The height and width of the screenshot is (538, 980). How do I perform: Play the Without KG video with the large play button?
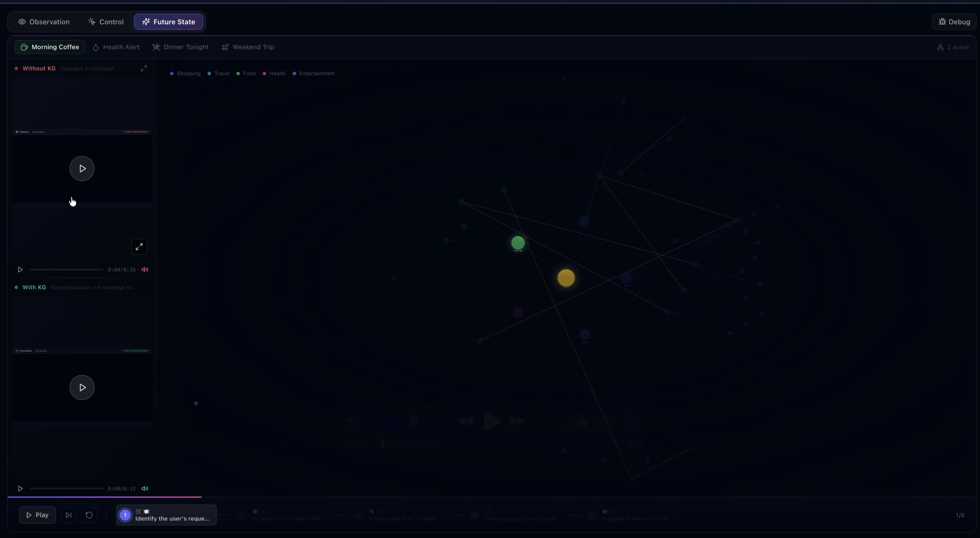[x=82, y=168]
